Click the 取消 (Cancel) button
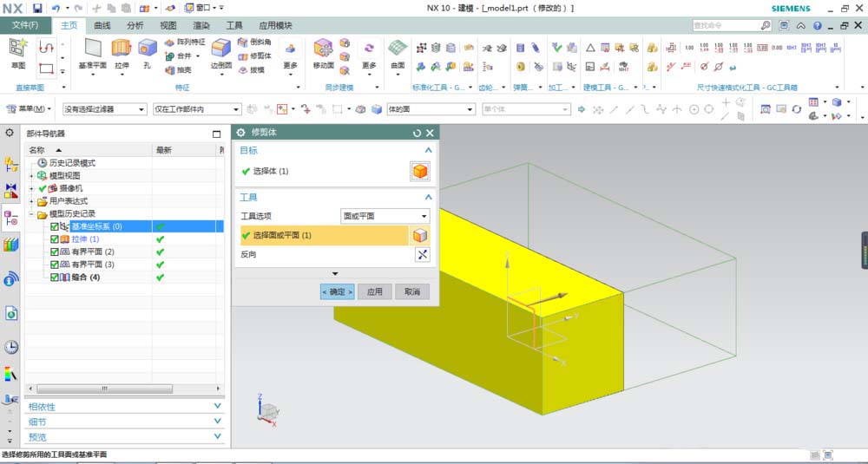Screen dimensions: 868x464 [412, 291]
